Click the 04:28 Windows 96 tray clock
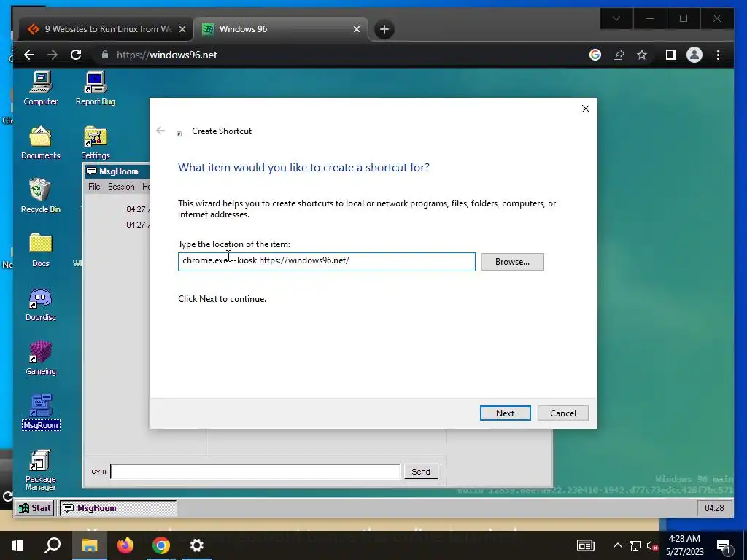This screenshot has width=747, height=560. pyautogui.click(x=714, y=508)
